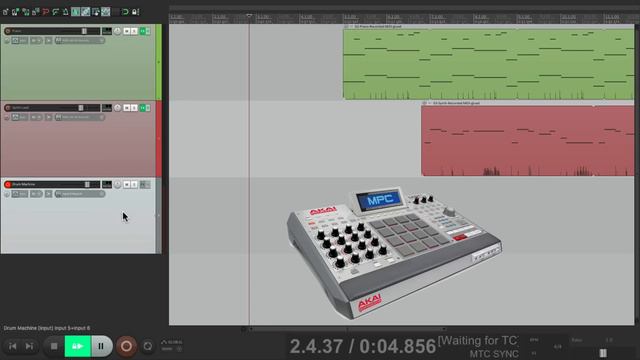640x360 pixels.
Task: Toggle the metronome toolbar icon
Action: (65, 12)
